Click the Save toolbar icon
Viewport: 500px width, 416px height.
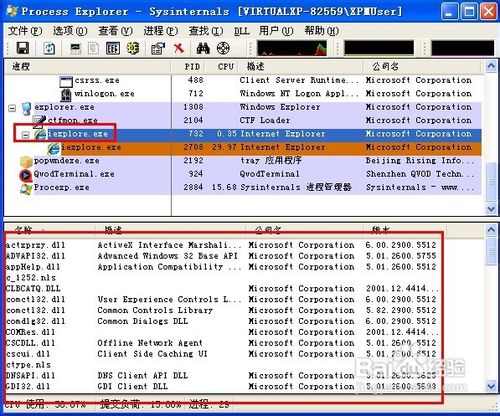tap(23, 48)
